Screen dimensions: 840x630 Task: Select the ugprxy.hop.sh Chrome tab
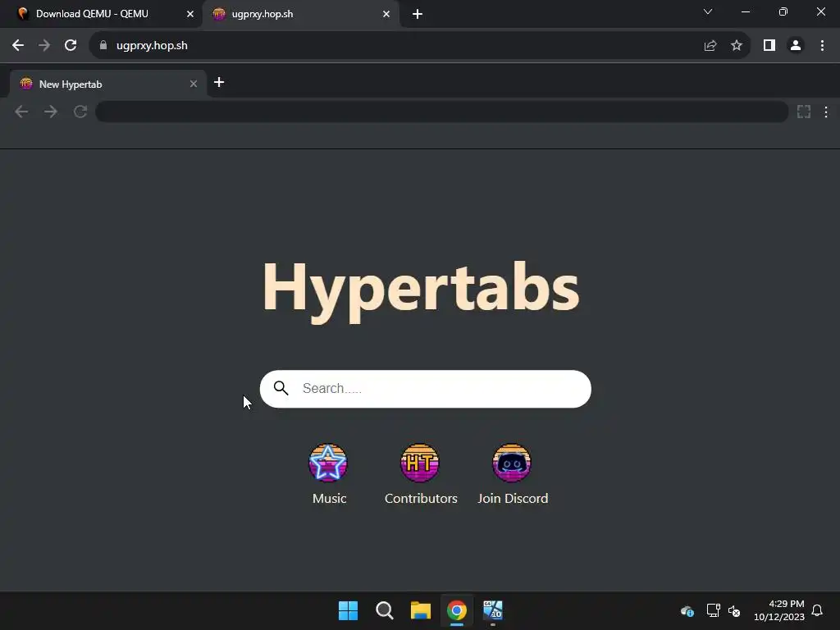(300, 14)
